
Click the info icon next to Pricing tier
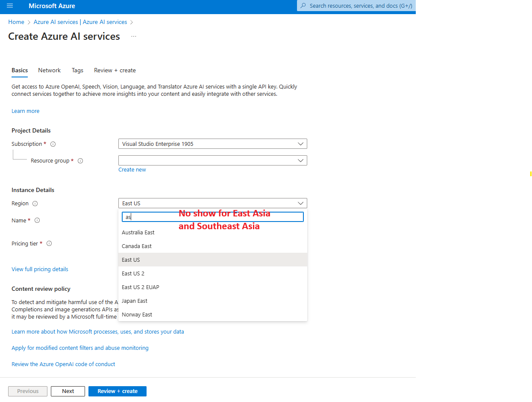[49, 244]
